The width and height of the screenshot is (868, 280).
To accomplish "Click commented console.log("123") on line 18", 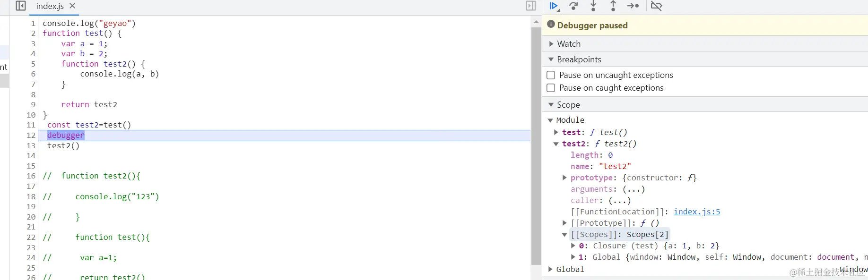I will [x=117, y=196].
